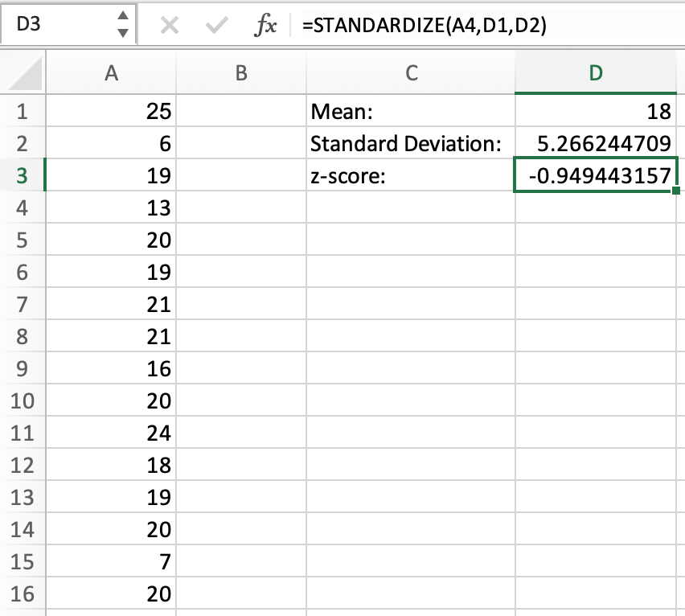
Task: Click cell with value 5.266244709
Action: tap(596, 144)
